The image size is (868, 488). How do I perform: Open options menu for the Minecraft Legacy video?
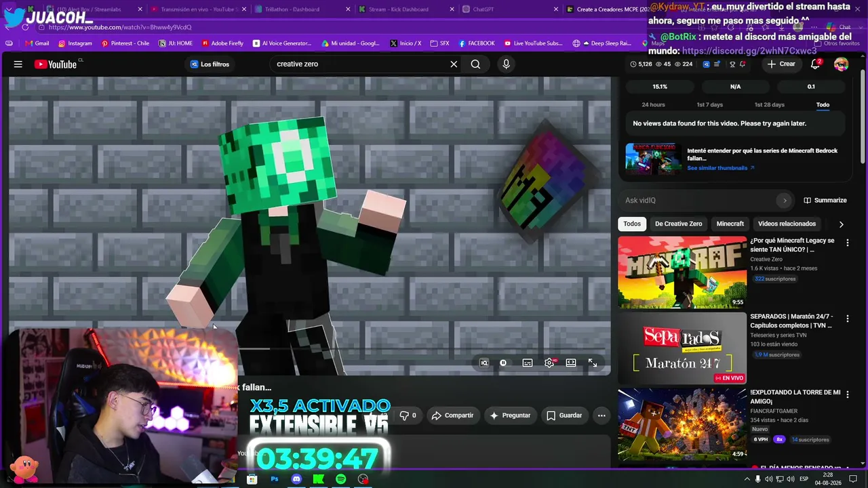click(847, 242)
